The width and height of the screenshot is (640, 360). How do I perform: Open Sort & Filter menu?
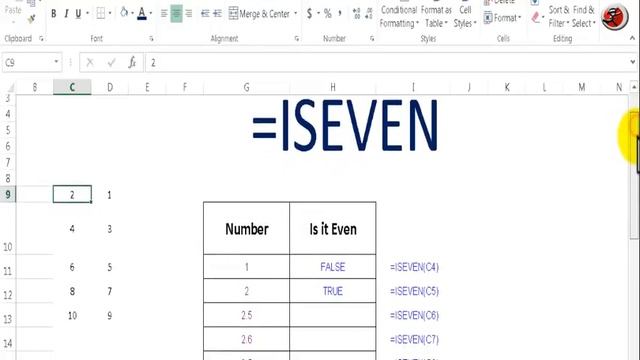558,16
